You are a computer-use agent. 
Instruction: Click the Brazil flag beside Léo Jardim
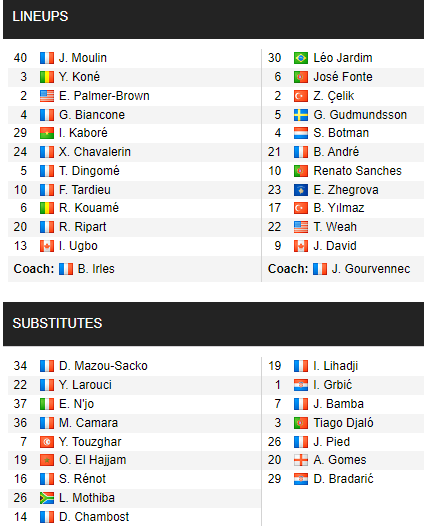[301, 58]
